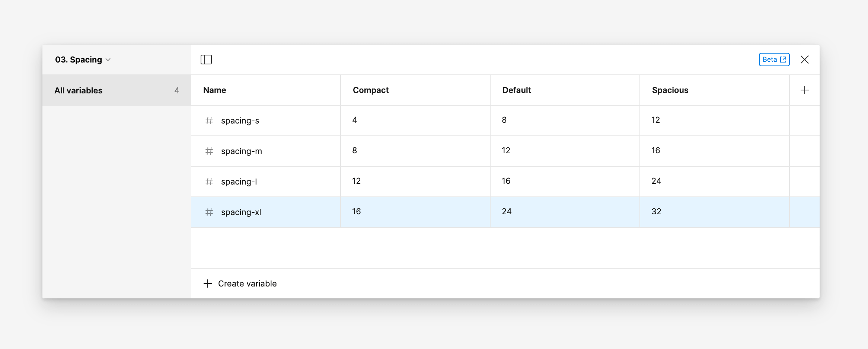Viewport: 868px width, 349px height.
Task: Click the hash icon next to spacing-xl
Action: 209,212
